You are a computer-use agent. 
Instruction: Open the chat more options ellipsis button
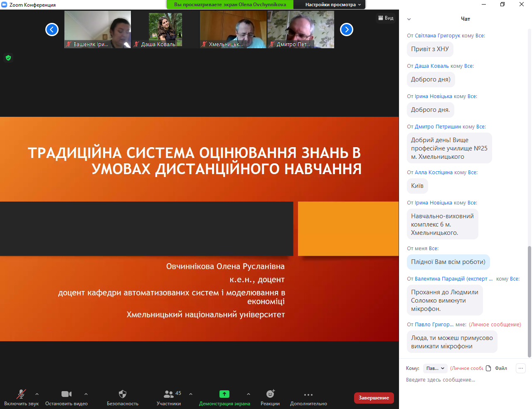coord(521,368)
